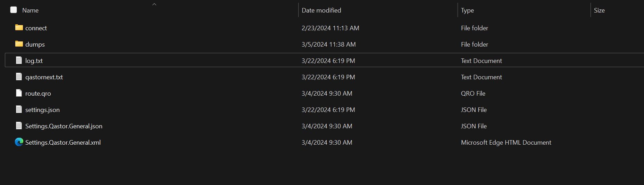This screenshot has width=644, height=185.
Task: Sort files by Date modified column
Action: tap(321, 10)
